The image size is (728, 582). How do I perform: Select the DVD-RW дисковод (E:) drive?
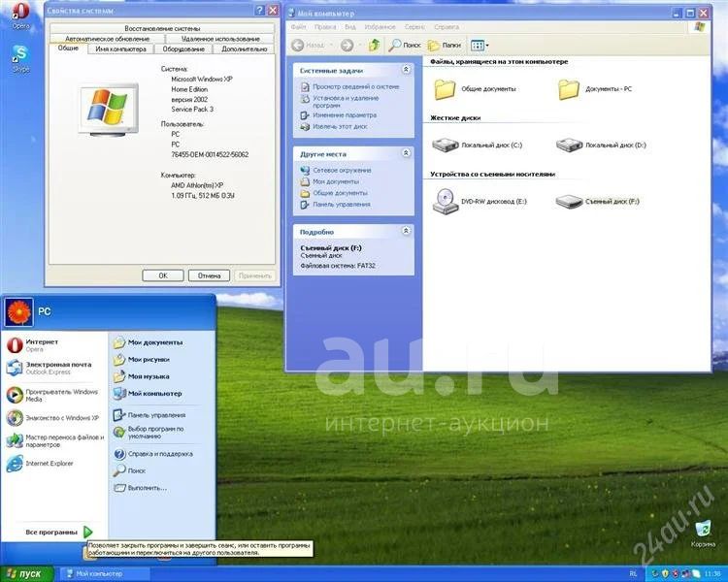pos(480,202)
